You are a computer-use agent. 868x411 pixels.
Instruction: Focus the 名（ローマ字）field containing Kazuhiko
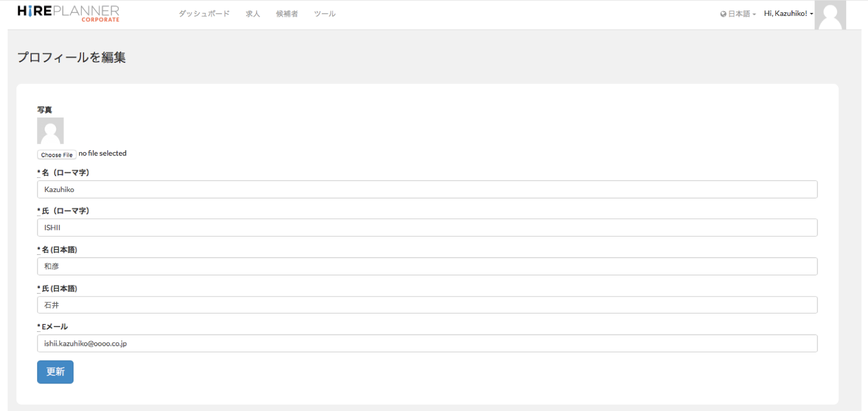click(427, 189)
